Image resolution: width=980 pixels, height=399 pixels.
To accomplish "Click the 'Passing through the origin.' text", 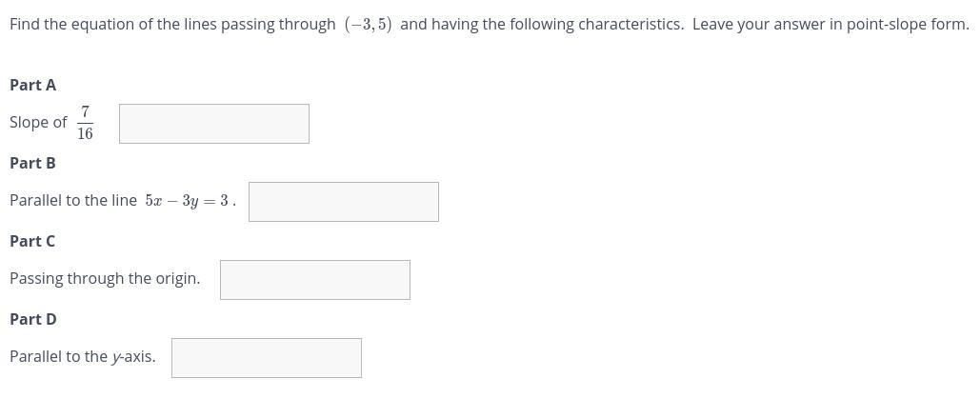I will coord(105,278).
